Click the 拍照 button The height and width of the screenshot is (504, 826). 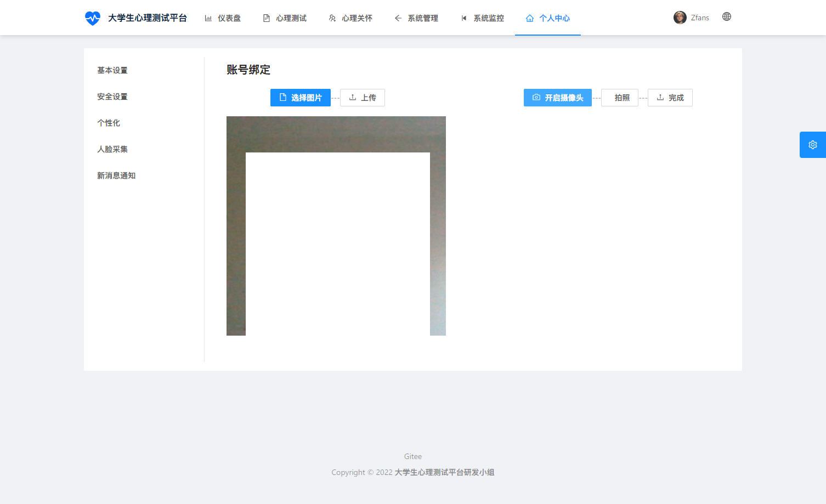[x=620, y=98]
